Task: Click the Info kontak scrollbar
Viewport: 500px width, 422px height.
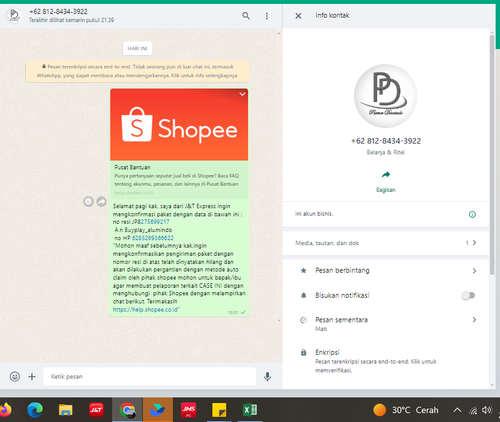Action: pos(492,155)
